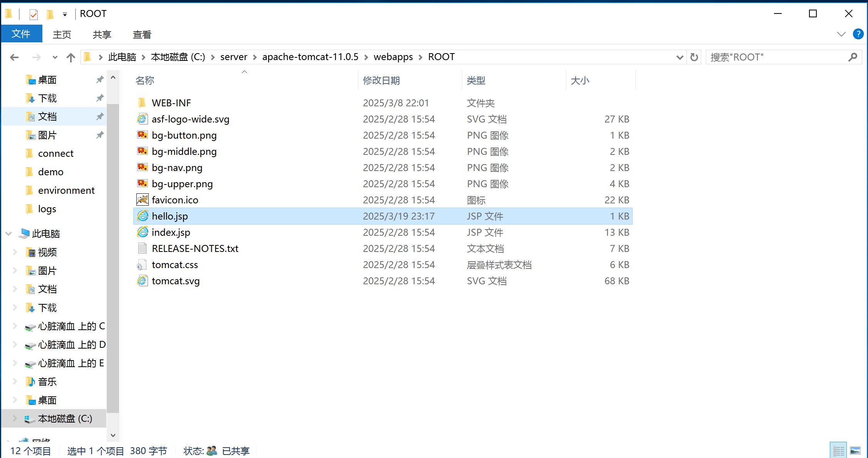
Task: Click the Properties icon in the quick access toolbar
Action: click(34, 14)
